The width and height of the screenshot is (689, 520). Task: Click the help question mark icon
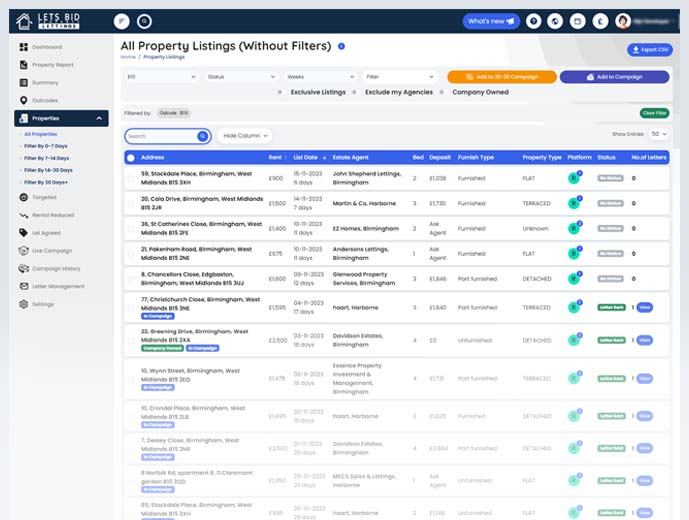[x=533, y=21]
